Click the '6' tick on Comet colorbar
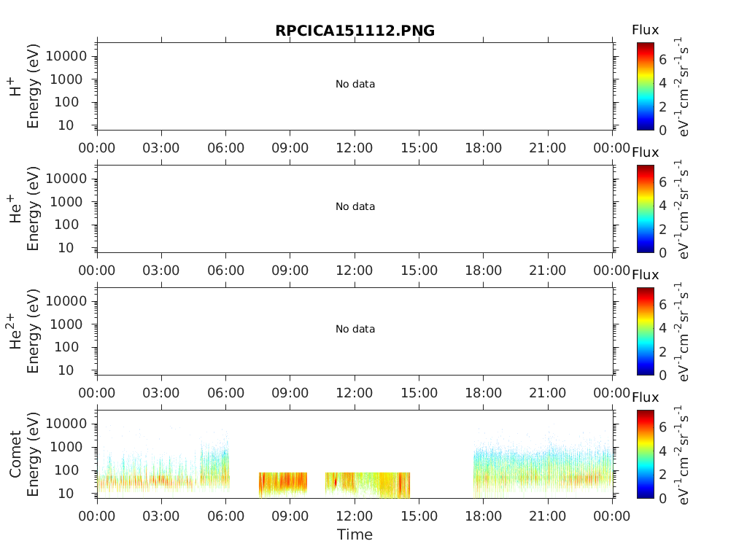 (x=662, y=427)
